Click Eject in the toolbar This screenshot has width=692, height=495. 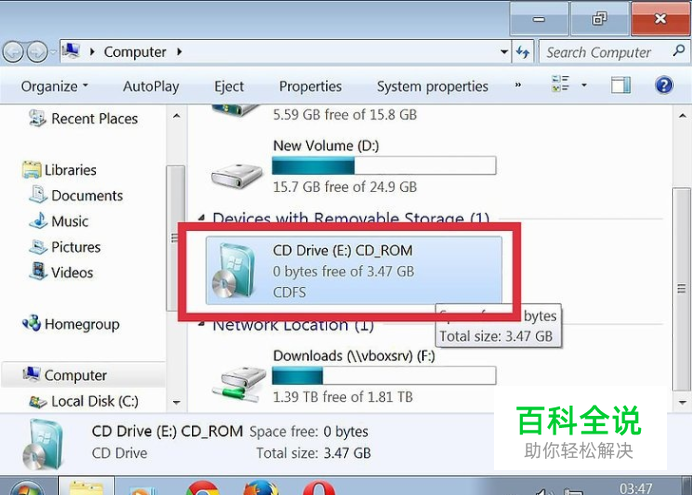[x=229, y=86]
